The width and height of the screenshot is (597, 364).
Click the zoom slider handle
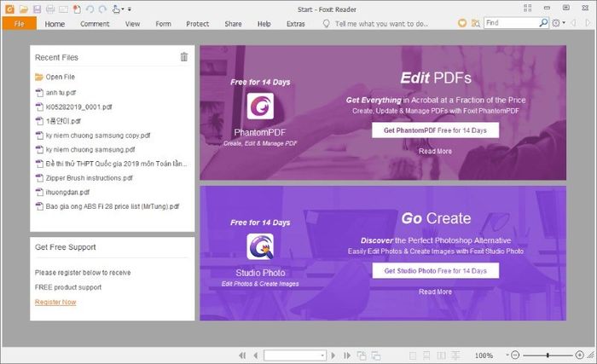click(x=548, y=355)
